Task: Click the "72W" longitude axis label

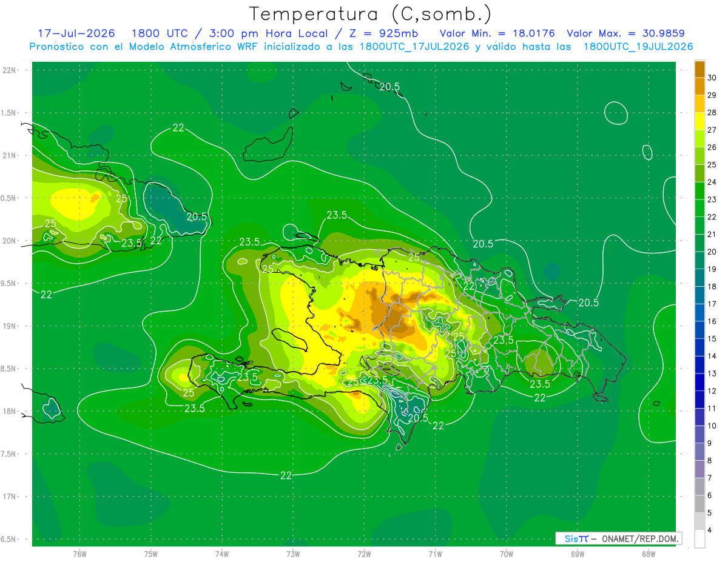Action: pos(364,554)
